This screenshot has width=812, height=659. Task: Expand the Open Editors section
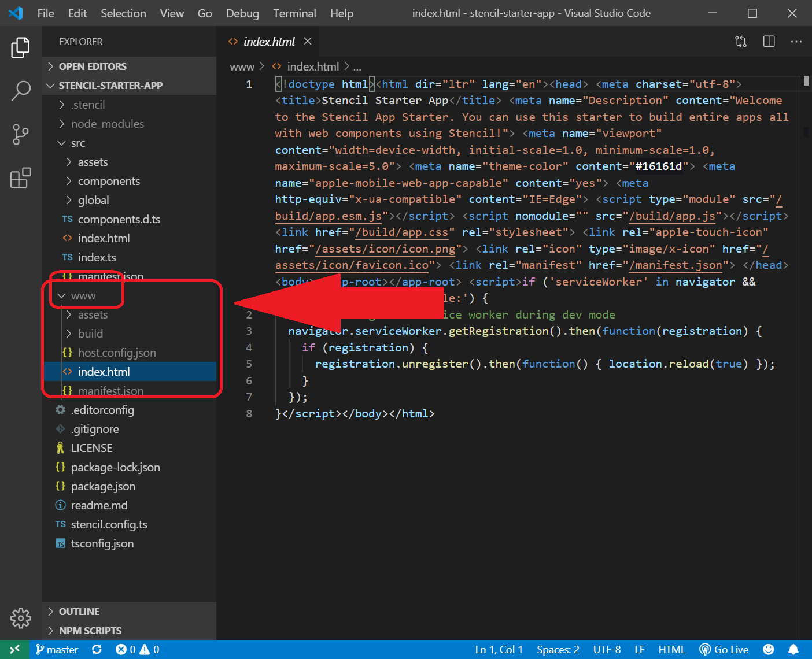tap(130, 66)
